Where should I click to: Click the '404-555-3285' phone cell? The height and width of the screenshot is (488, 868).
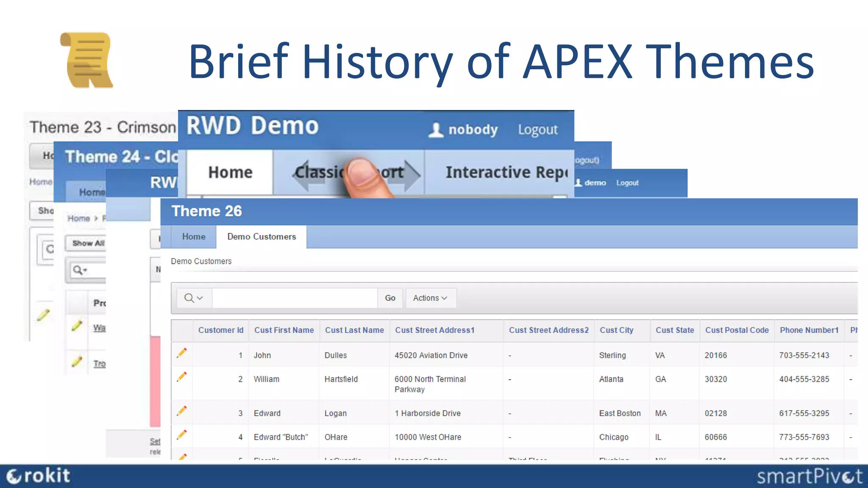(804, 379)
